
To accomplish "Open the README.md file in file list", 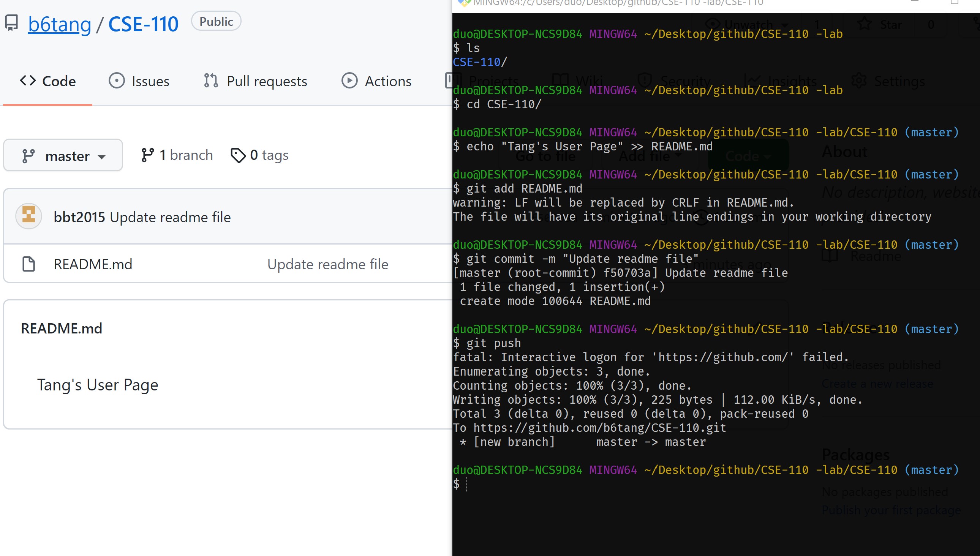I will [x=93, y=264].
